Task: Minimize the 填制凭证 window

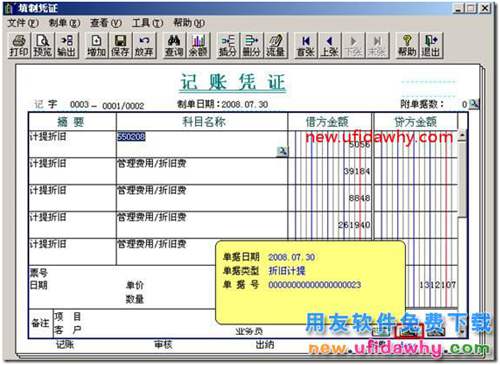Action: [459, 8]
